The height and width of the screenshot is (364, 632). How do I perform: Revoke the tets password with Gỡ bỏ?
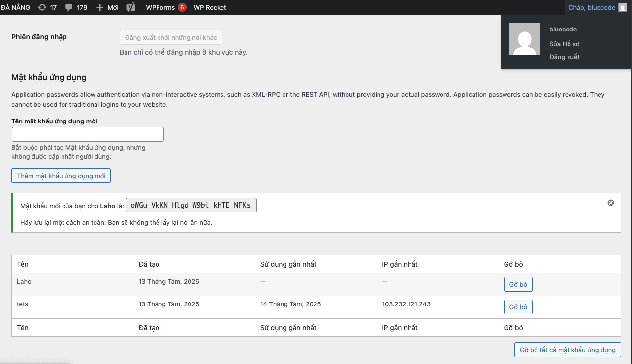click(518, 307)
